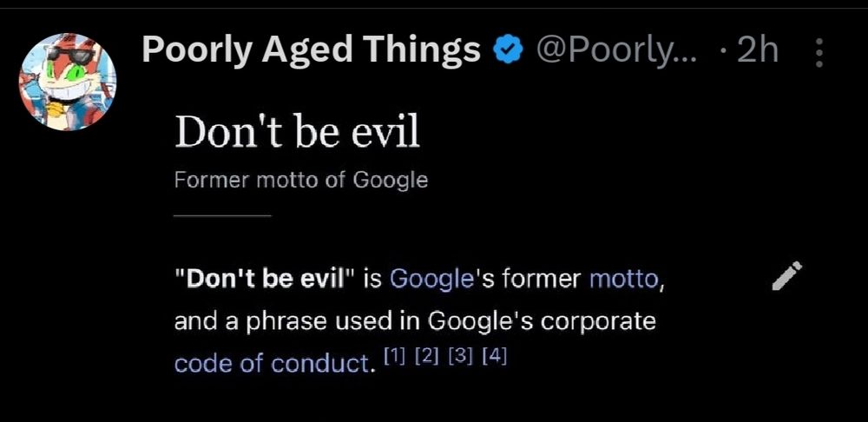Open the code of conduct link
868x422 pixels.
[271, 364]
